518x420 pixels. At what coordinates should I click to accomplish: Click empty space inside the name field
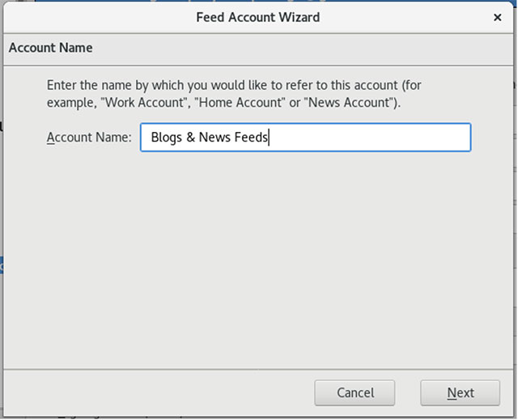[370, 138]
